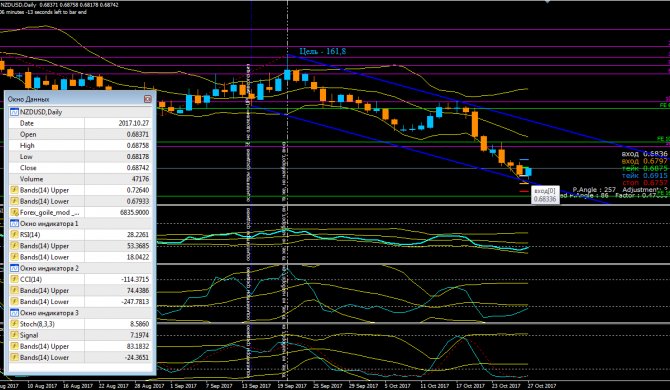The height and width of the screenshot is (390, 670).
Task: Click the вход 0.6836 price label
Action: 644,154
